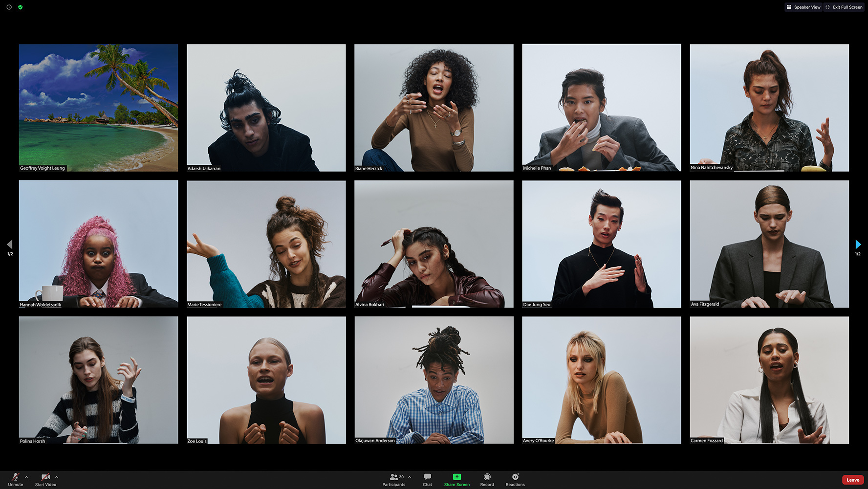The width and height of the screenshot is (868, 489).
Task: Click the Hannah Woldetsadik name label
Action: 41,305
